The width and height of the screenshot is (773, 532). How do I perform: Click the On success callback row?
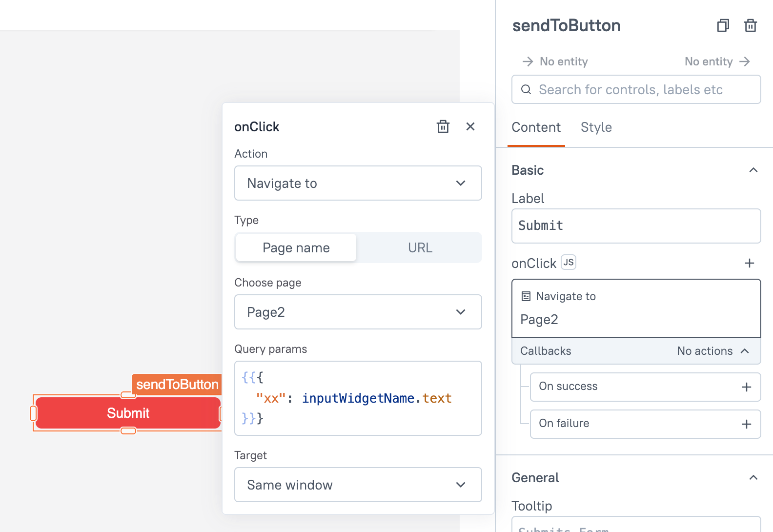click(x=646, y=387)
